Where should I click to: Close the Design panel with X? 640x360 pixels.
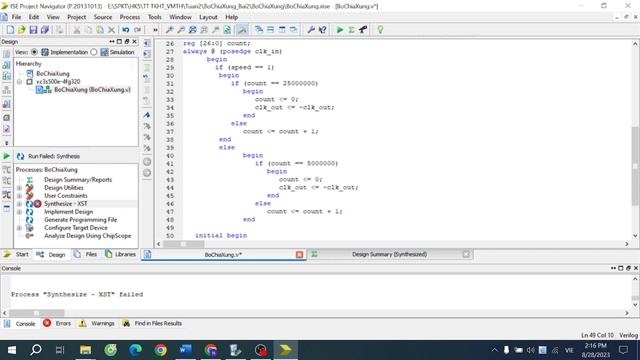tap(134, 42)
